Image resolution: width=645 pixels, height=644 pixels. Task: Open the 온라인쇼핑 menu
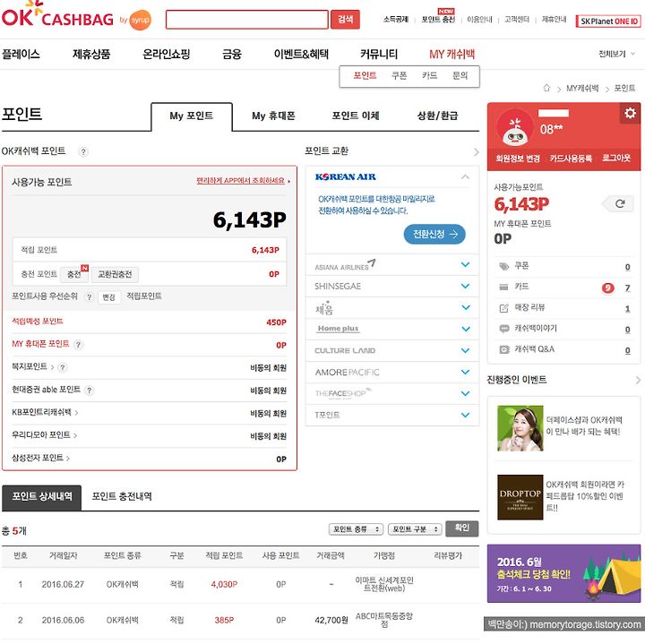167,54
